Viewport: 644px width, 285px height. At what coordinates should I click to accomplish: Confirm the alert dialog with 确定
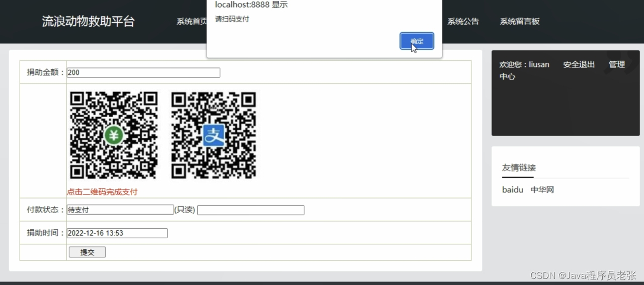[x=417, y=41]
